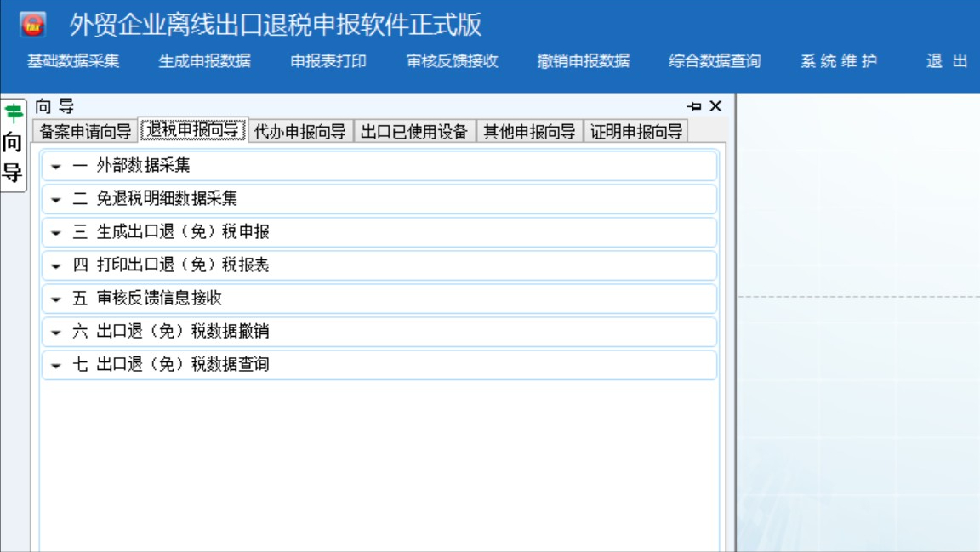Click the 打印出口退（免）税报表 section title
Screen dimensions: 980x552
[x=183, y=265]
